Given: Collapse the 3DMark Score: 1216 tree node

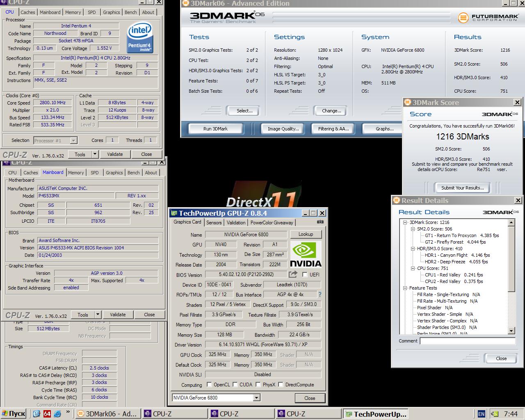Looking at the screenshot, I should tap(405, 222).
